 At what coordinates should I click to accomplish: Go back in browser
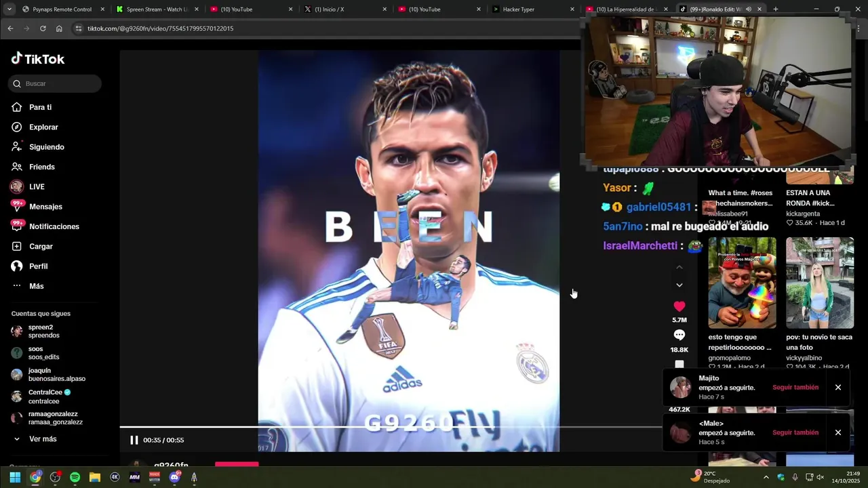[x=10, y=28]
